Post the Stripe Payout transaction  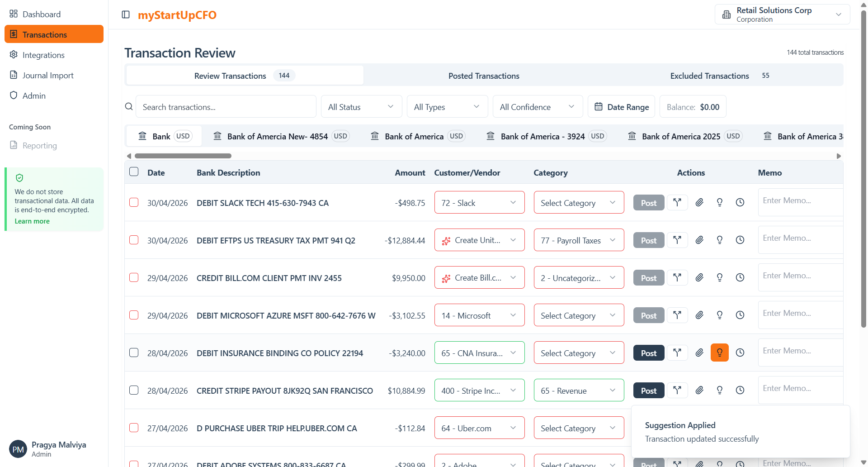648,391
